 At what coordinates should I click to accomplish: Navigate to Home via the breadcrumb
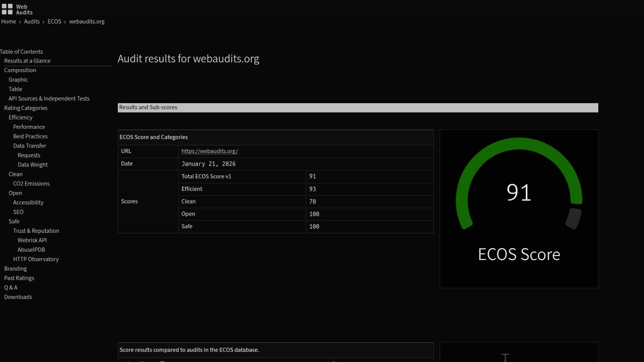tap(8, 21)
